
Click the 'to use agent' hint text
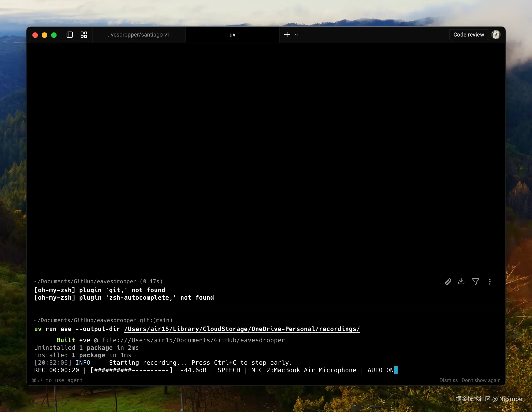64,380
